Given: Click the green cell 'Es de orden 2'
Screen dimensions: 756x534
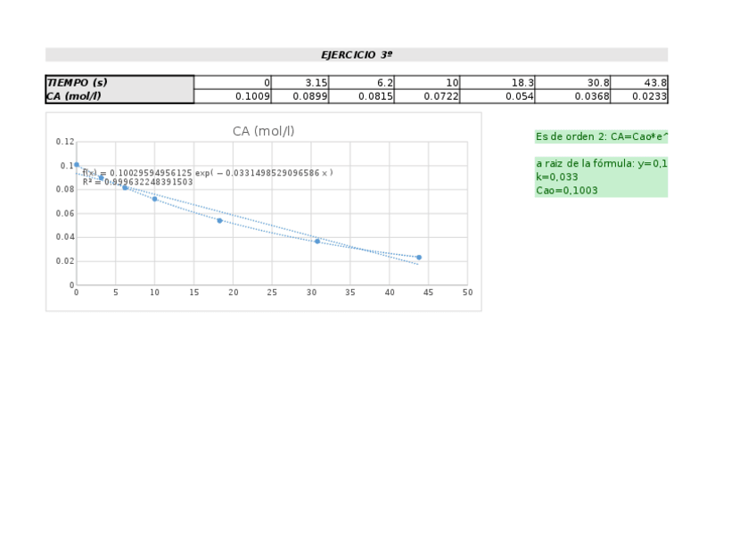Looking at the screenshot, I should (601, 136).
